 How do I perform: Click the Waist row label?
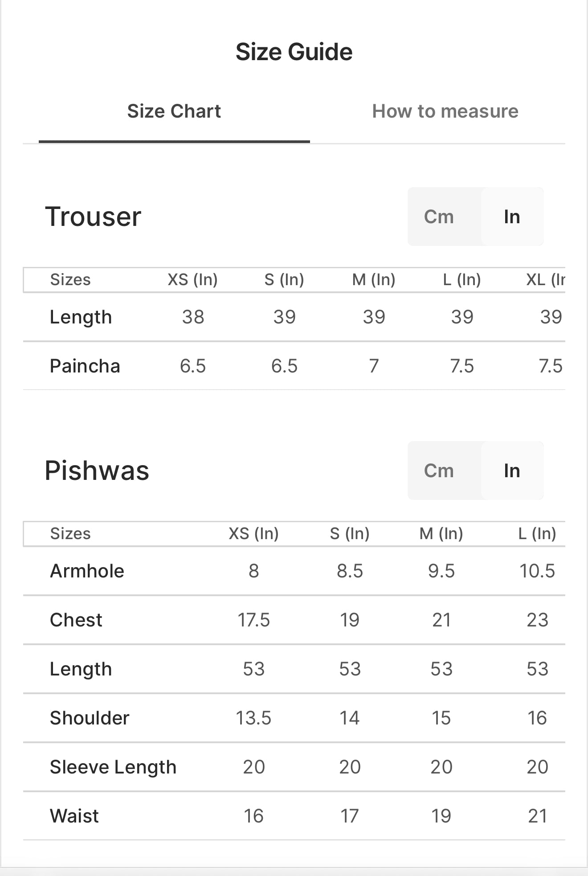click(74, 816)
